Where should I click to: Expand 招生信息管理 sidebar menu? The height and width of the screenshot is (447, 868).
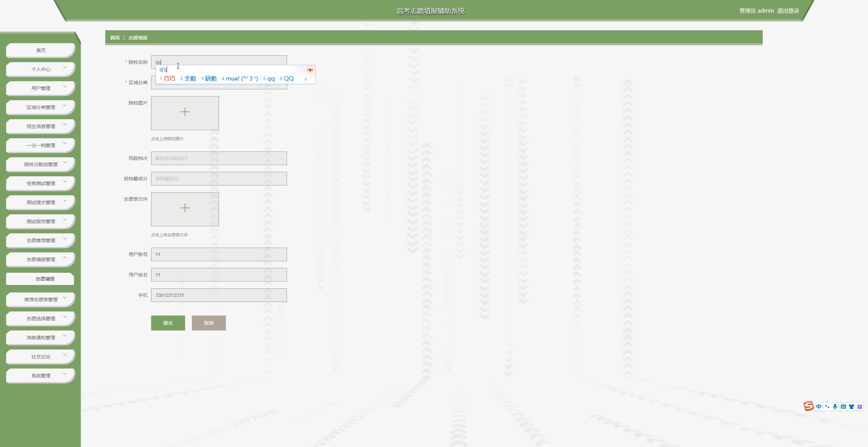point(40,126)
